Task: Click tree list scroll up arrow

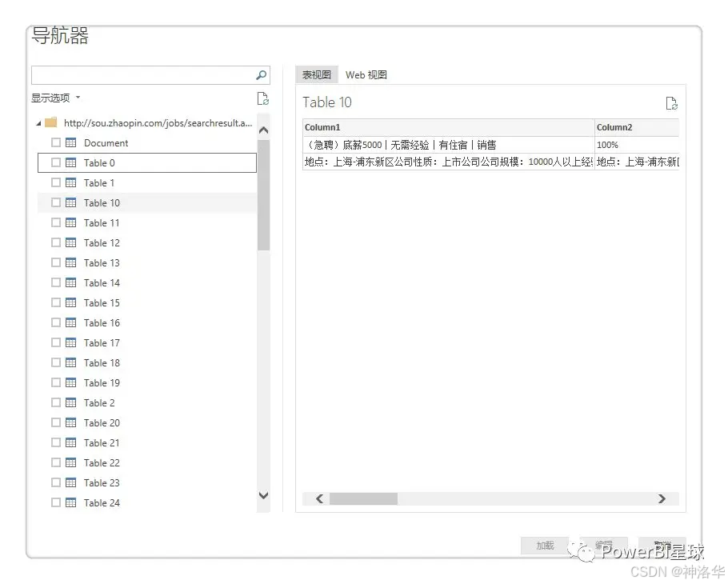Action: pos(263,130)
